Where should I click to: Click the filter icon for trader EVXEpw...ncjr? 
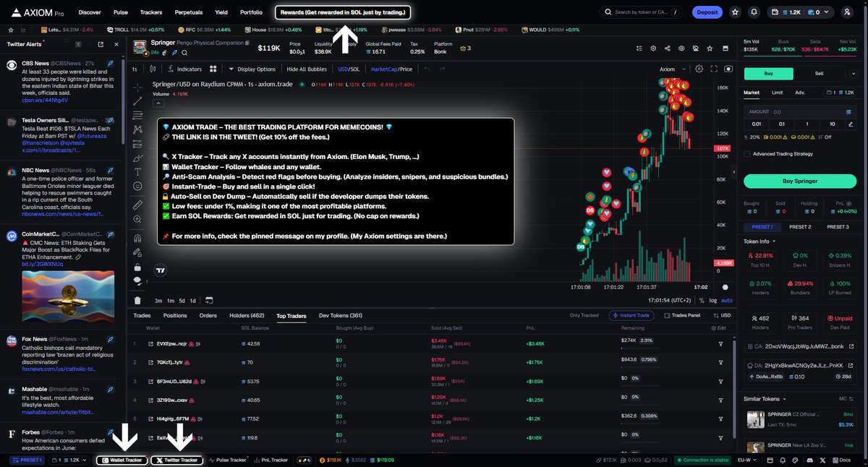pos(720,343)
